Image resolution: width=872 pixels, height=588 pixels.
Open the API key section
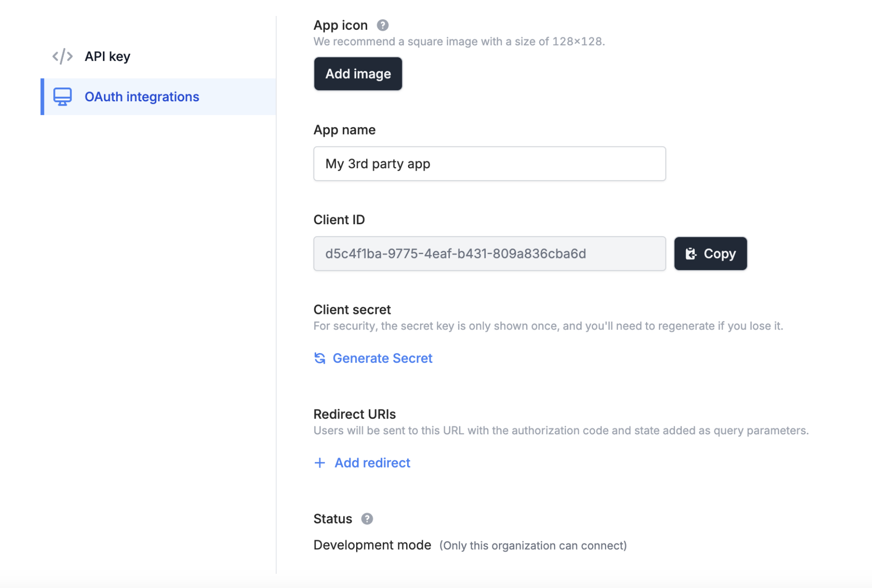(x=107, y=56)
